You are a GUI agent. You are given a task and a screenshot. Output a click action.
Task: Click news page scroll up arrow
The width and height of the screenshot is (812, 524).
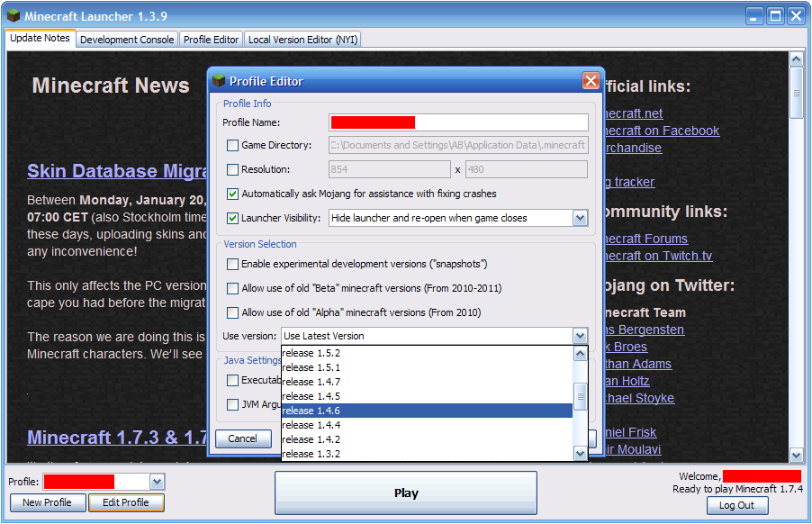(797, 59)
